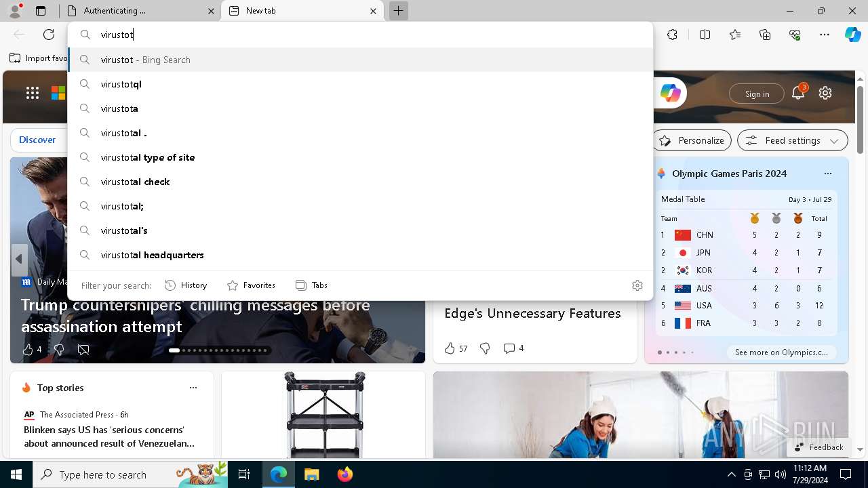
Task: Refresh the page with the reload icon
Action: coord(49,35)
